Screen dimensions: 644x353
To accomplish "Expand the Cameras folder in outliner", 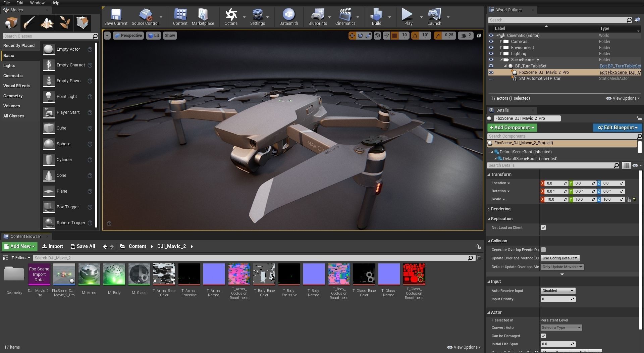I will tap(501, 42).
